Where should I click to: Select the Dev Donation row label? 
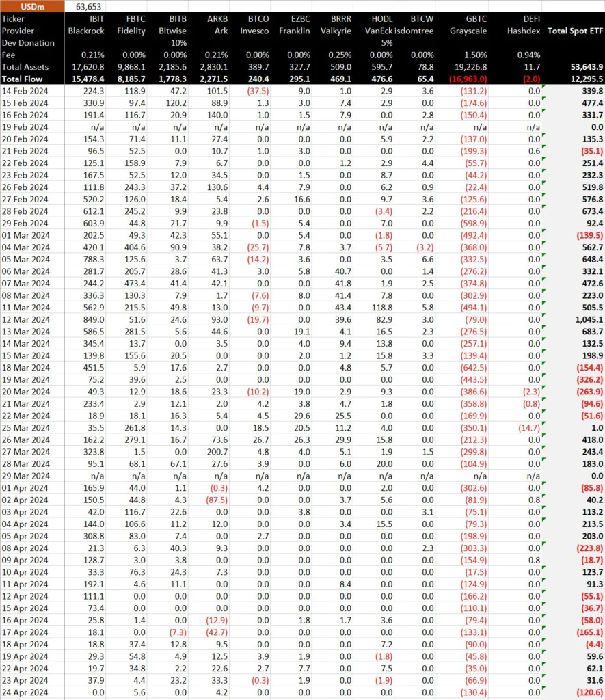click(28, 43)
